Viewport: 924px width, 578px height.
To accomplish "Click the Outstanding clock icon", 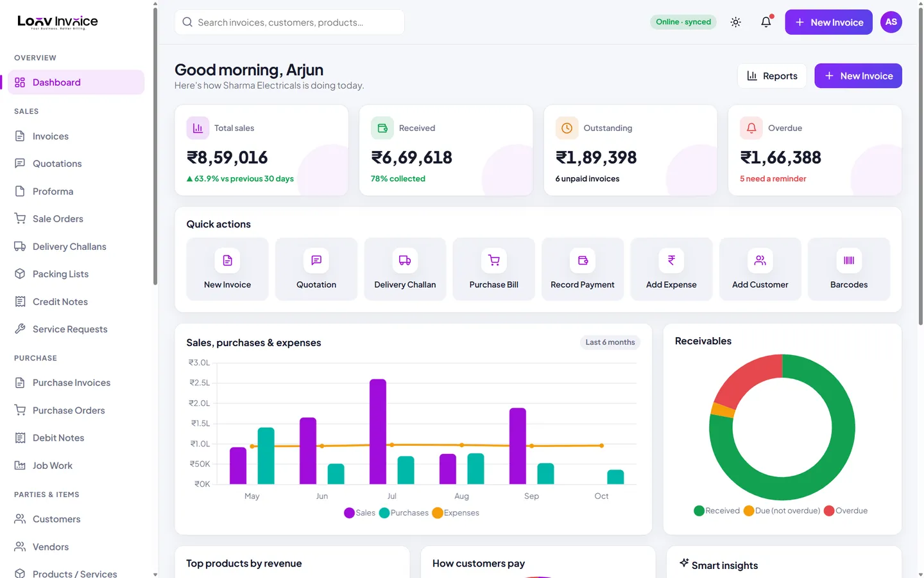I will point(567,128).
